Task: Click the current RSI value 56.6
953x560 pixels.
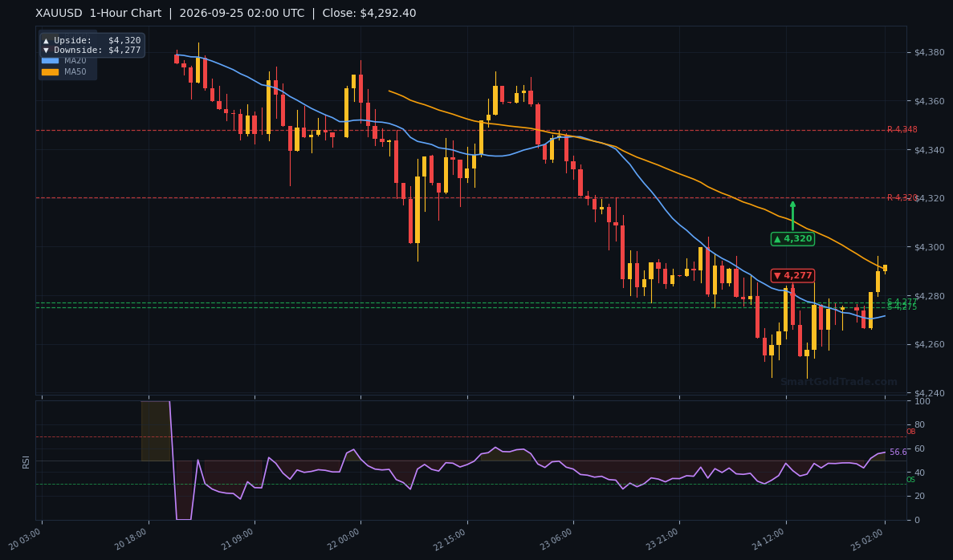Action: [898, 452]
